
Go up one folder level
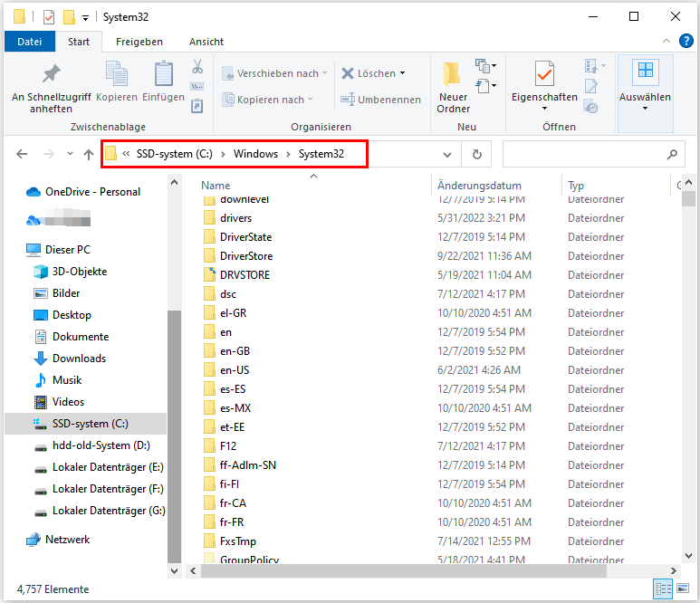tap(89, 155)
